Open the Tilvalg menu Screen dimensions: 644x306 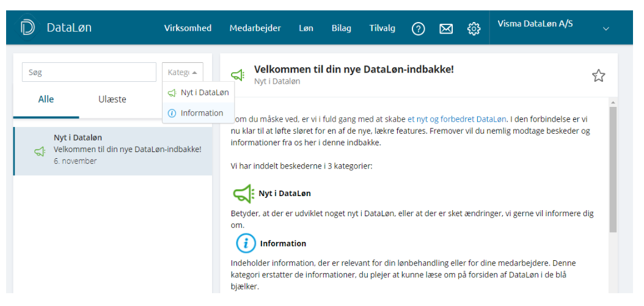coord(382,28)
